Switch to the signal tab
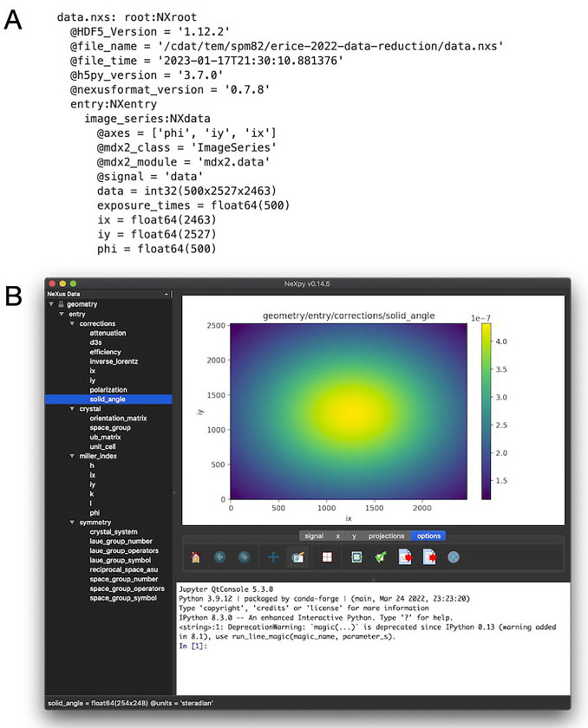The width and height of the screenshot is (588, 728). 313,536
